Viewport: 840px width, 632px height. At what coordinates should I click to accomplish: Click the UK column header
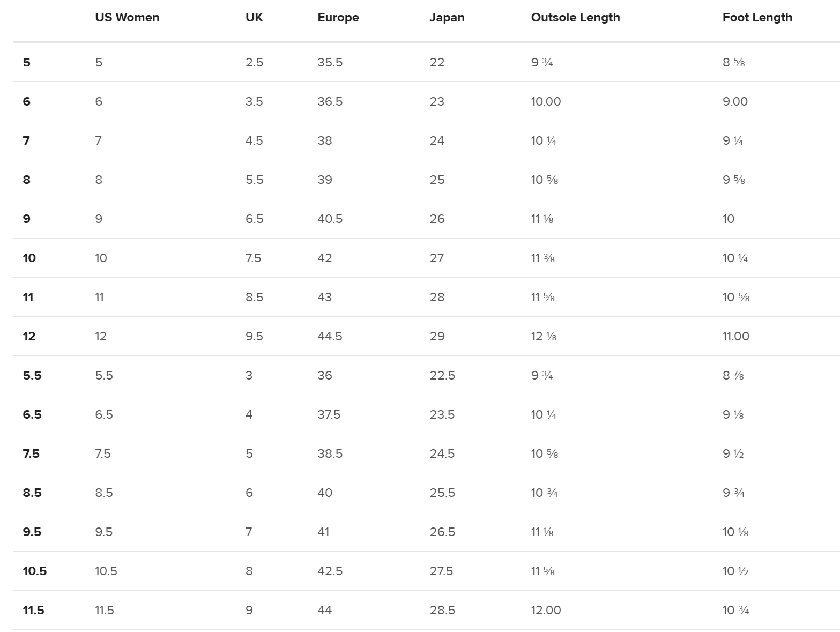click(x=254, y=17)
